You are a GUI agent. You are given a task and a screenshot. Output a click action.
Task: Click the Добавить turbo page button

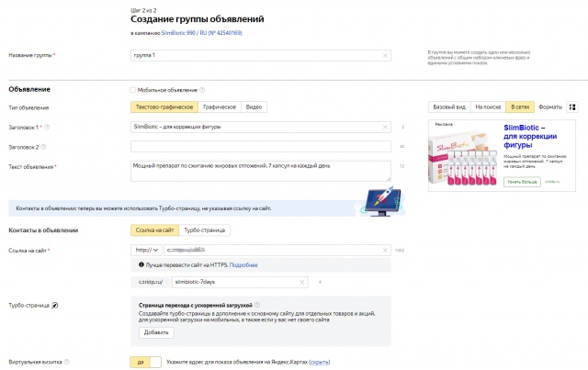tap(156, 332)
